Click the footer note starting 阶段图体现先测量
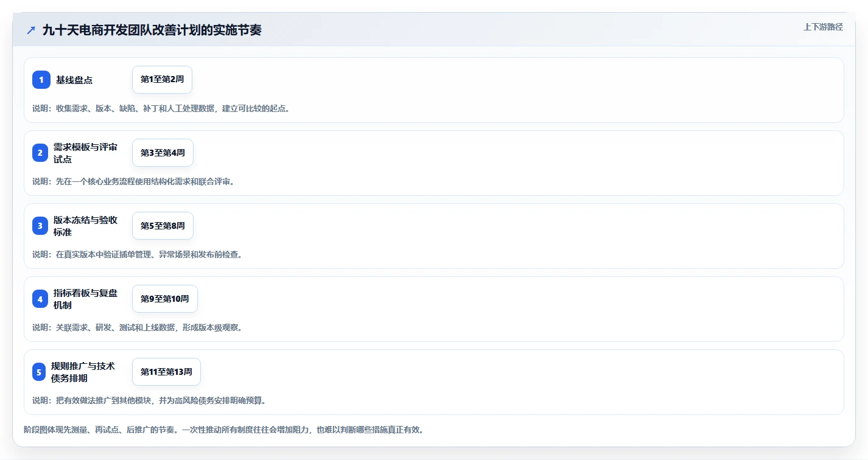This screenshot has height=460, width=868. [224, 430]
